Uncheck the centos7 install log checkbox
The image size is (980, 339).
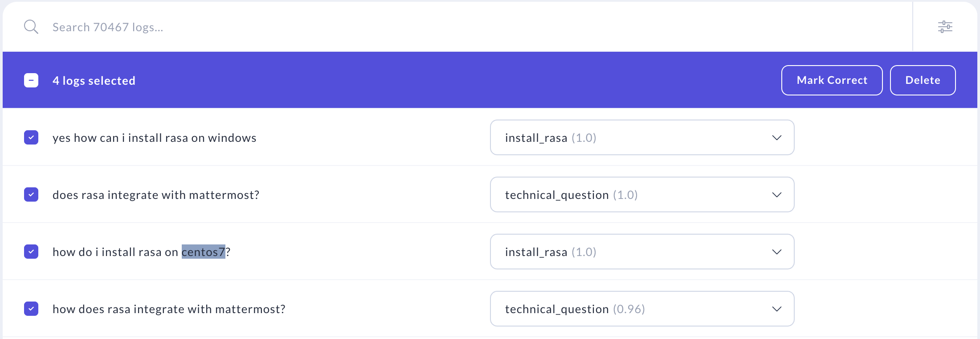31,252
